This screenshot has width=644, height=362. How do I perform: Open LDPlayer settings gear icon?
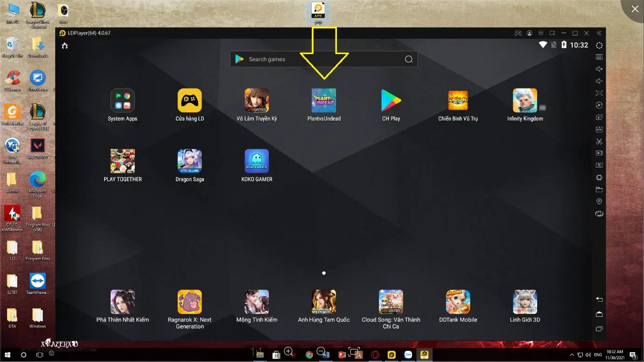[599, 45]
